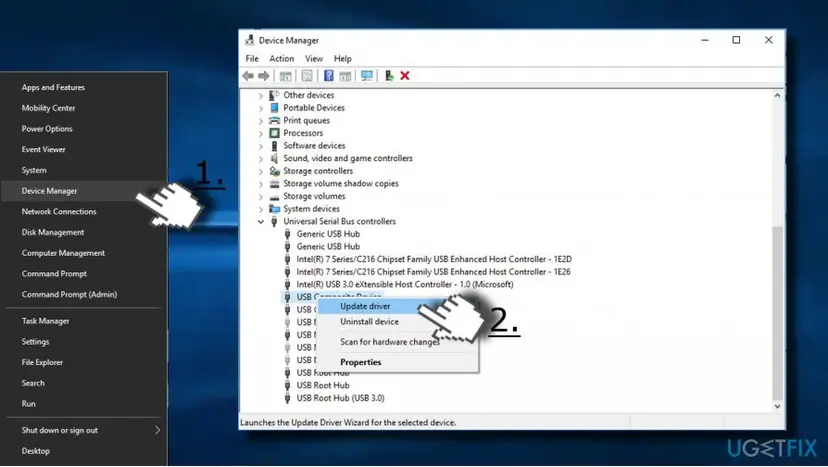
Task: Expand the Software devices node
Action: coord(260,146)
